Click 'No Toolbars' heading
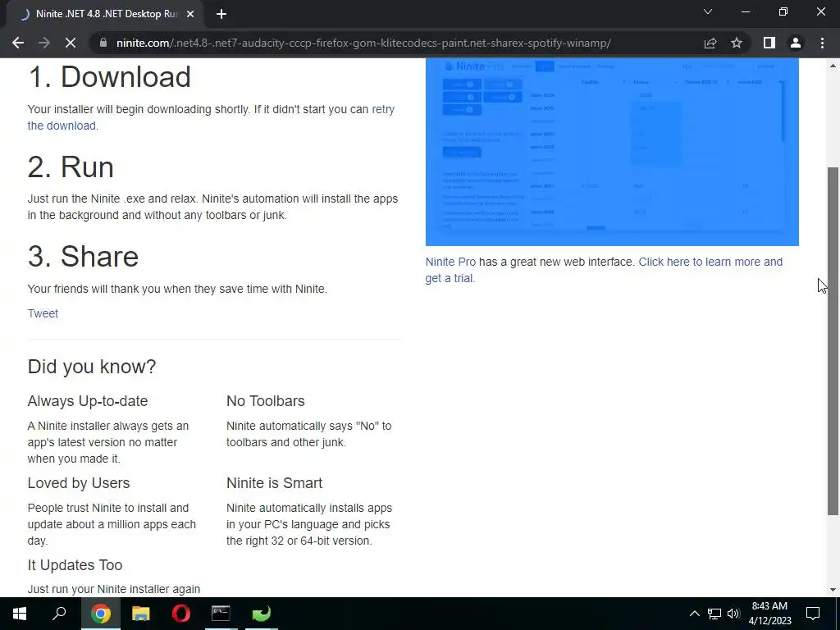The width and height of the screenshot is (840, 630). click(265, 401)
